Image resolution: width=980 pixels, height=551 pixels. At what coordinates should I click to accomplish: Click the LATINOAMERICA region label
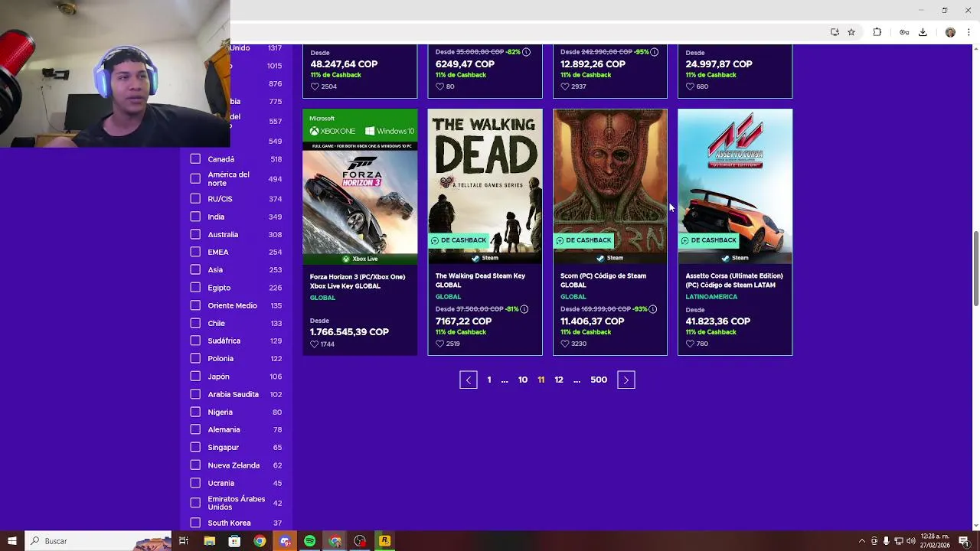point(711,297)
